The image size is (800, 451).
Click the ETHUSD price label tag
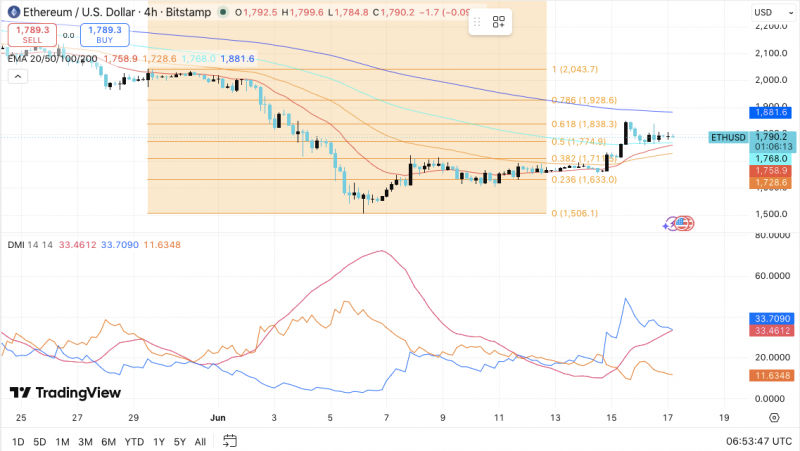coord(728,137)
